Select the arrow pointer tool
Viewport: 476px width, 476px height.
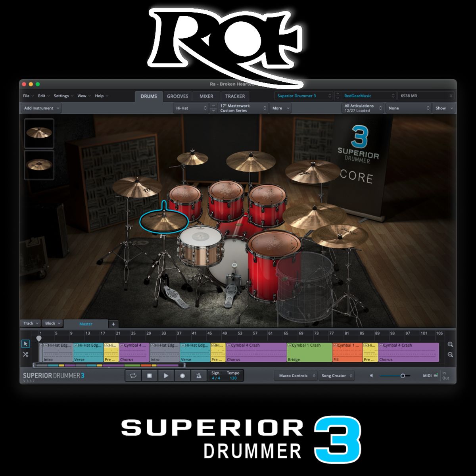point(26,344)
